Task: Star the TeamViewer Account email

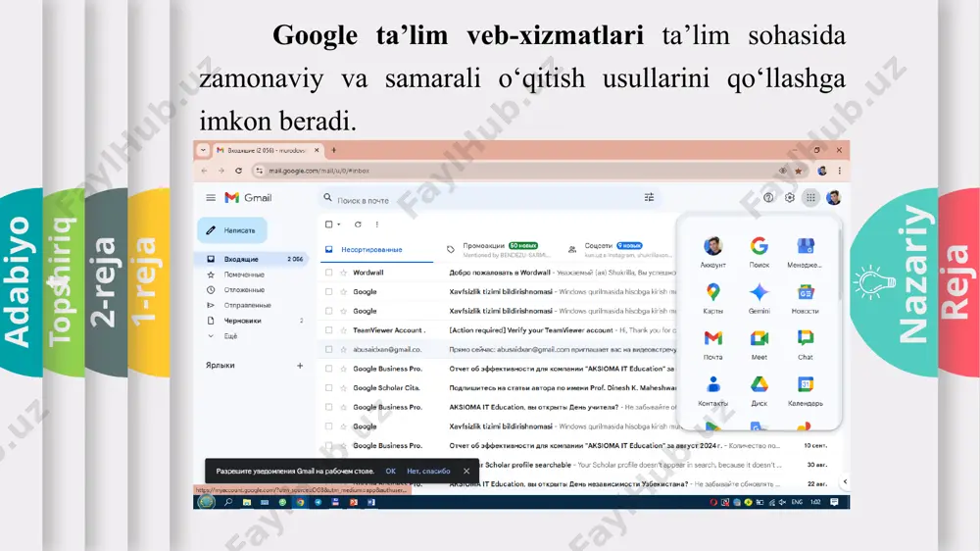Action: pyautogui.click(x=343, y=330)
